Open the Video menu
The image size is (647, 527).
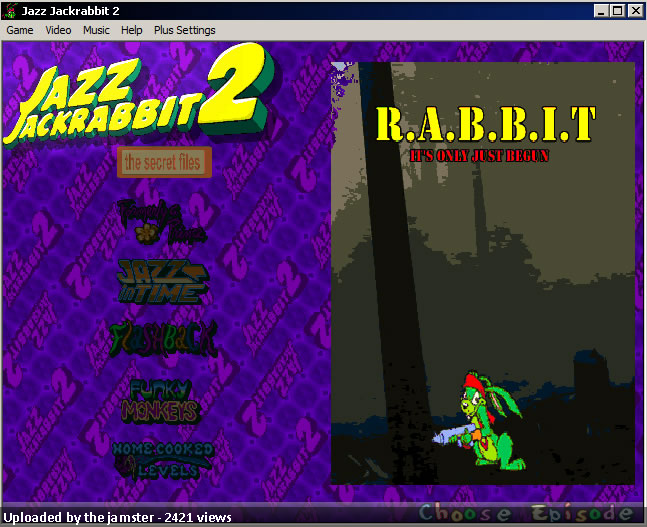(x=58, y=30)
